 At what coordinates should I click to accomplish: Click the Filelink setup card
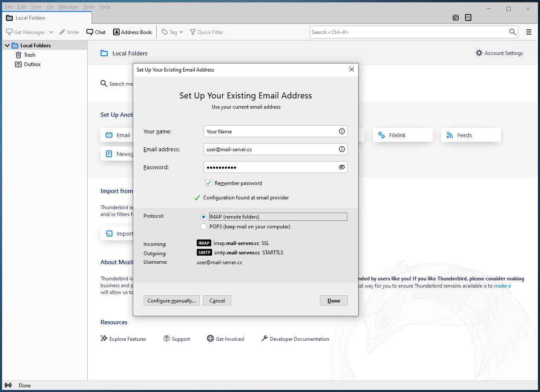pyautogui.click(x=402, y=135)
